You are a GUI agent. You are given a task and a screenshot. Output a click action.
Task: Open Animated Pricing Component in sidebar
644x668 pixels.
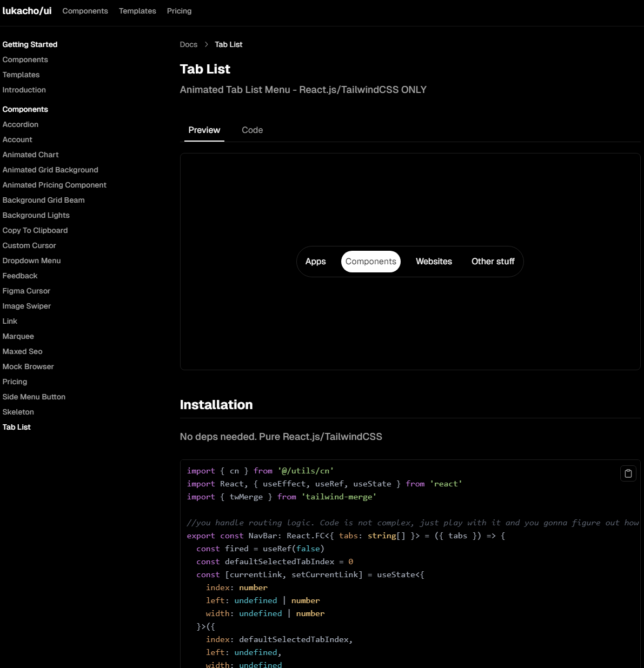(x=55, y=185)
